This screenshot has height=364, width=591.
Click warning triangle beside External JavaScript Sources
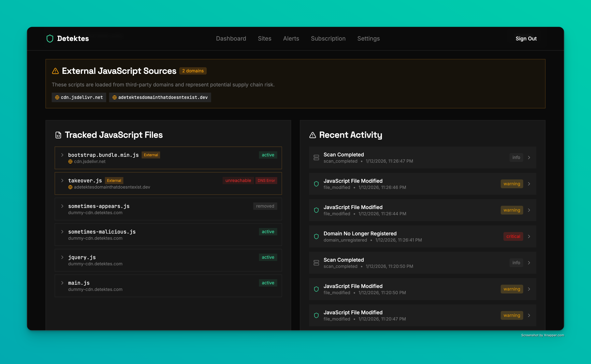click(x=55, y=71)
